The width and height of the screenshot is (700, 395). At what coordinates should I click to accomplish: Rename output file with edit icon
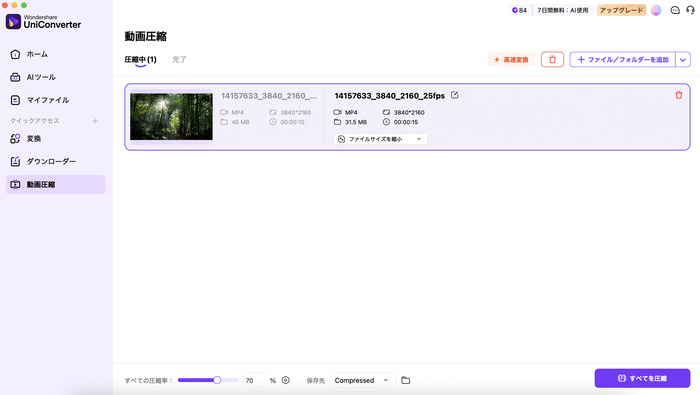(x=454, y=95)
